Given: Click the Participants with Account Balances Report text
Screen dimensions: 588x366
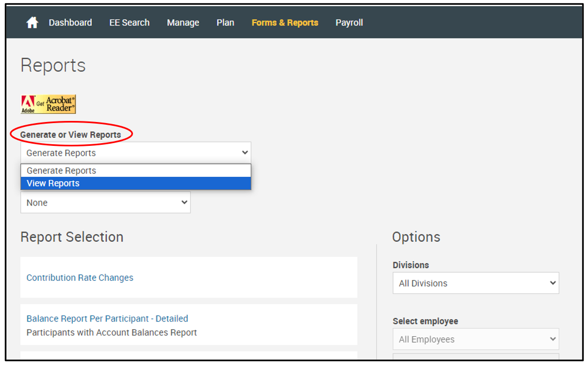Looking at the screenshot, I should (x=111, y=332).
